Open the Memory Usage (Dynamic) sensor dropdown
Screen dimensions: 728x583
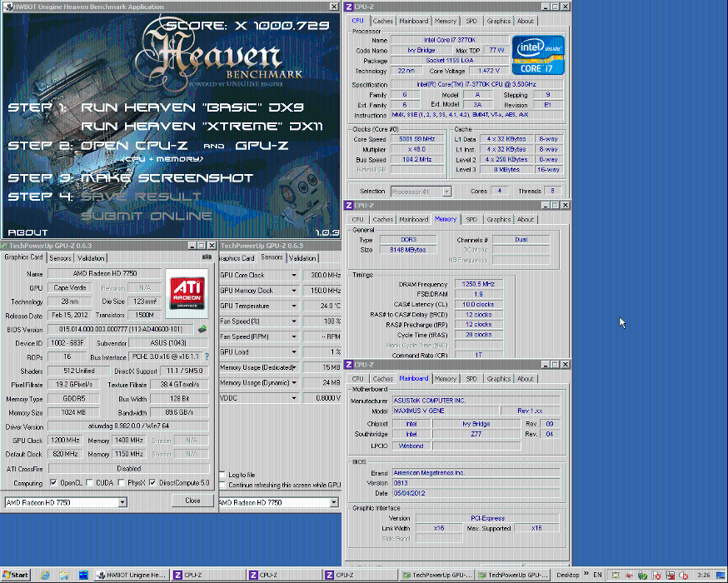(x=294, y=383)
